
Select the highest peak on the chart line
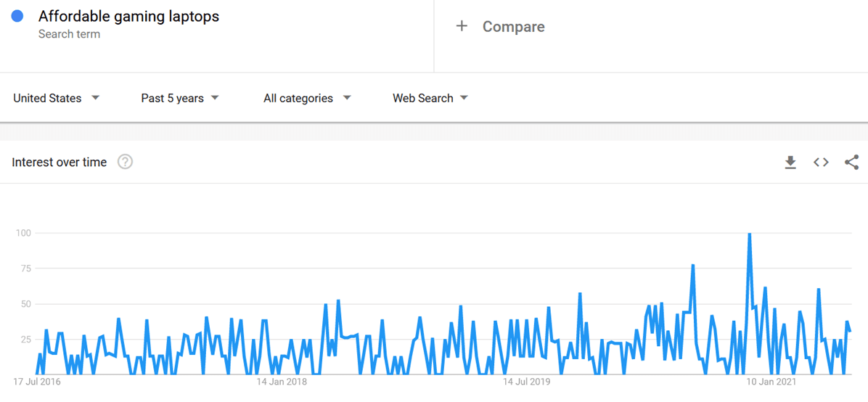point(749,234)
